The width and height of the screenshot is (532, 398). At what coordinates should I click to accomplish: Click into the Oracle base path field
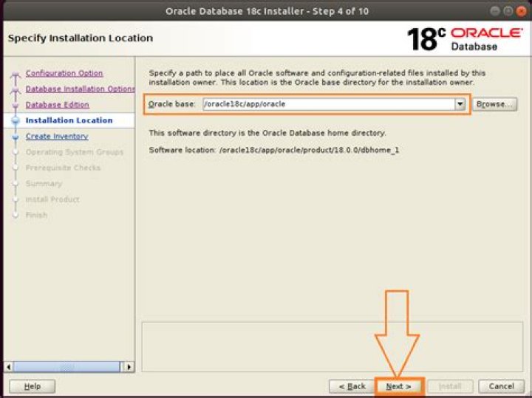pyautogui.click(x=329, y=104)
